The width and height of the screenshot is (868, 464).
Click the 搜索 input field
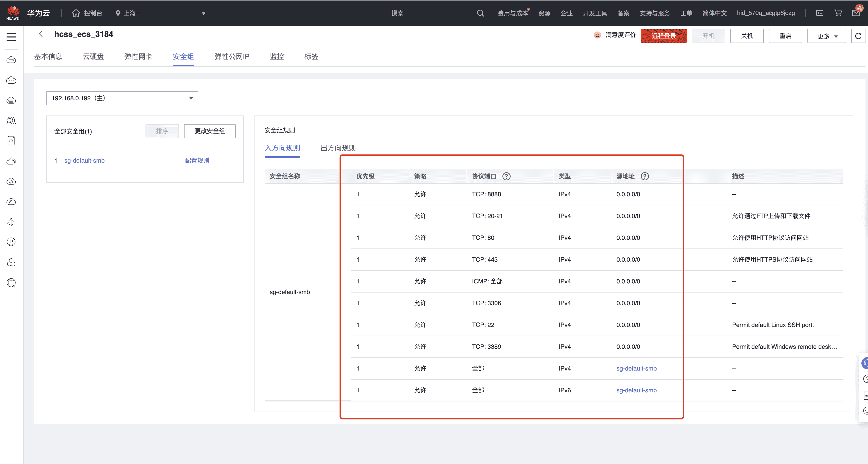(x=397, y=13)
